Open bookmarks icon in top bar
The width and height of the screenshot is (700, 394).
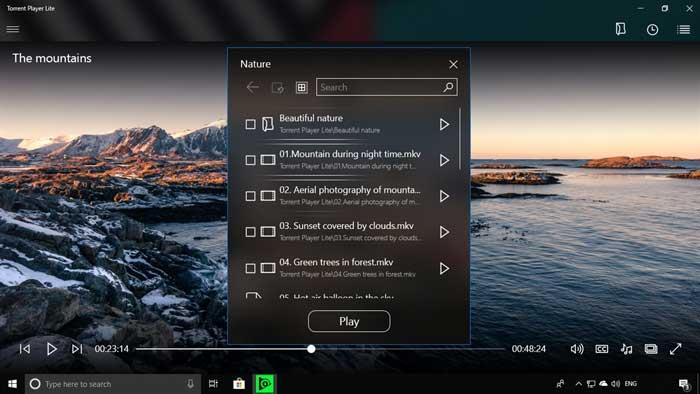point(621,29)
